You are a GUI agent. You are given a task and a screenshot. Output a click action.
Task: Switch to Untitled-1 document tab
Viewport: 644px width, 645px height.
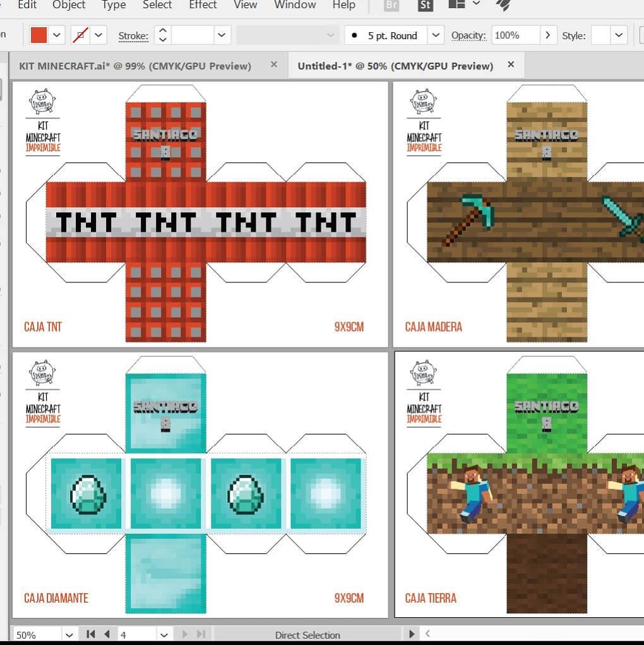point(395,66)
